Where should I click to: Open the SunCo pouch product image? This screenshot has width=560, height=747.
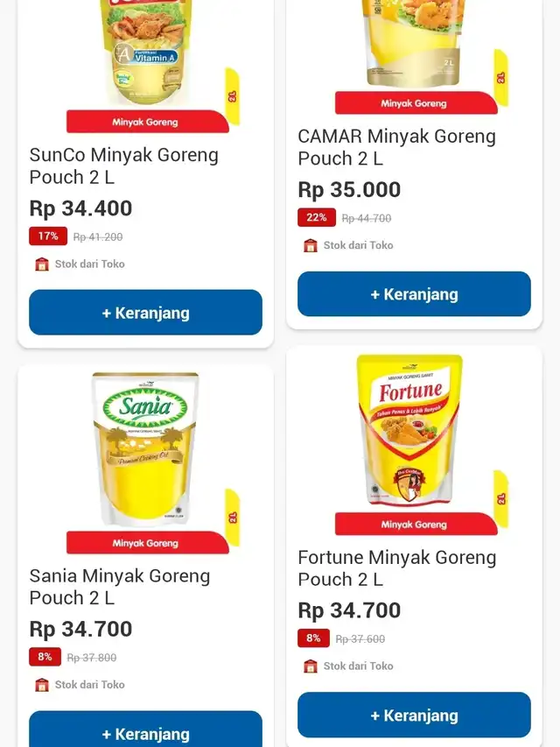click(146, 53)
